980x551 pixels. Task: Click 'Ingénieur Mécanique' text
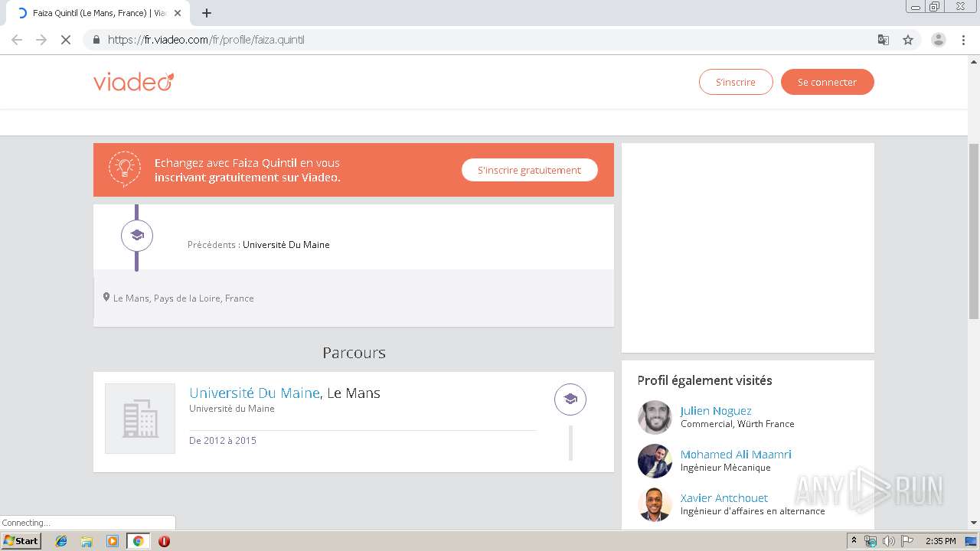pyautogui.click(x=726, y=468)
